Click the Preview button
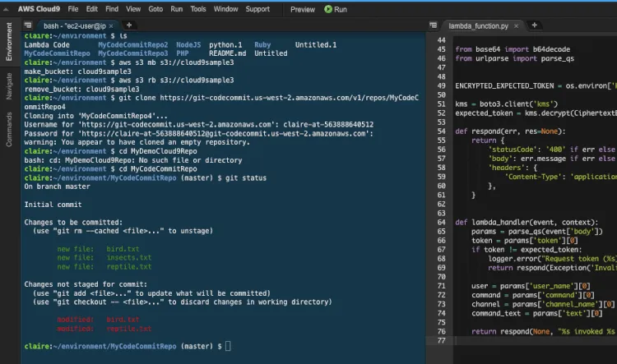The height and width of the screenshot is (364, 617). [x=303, y=9]
